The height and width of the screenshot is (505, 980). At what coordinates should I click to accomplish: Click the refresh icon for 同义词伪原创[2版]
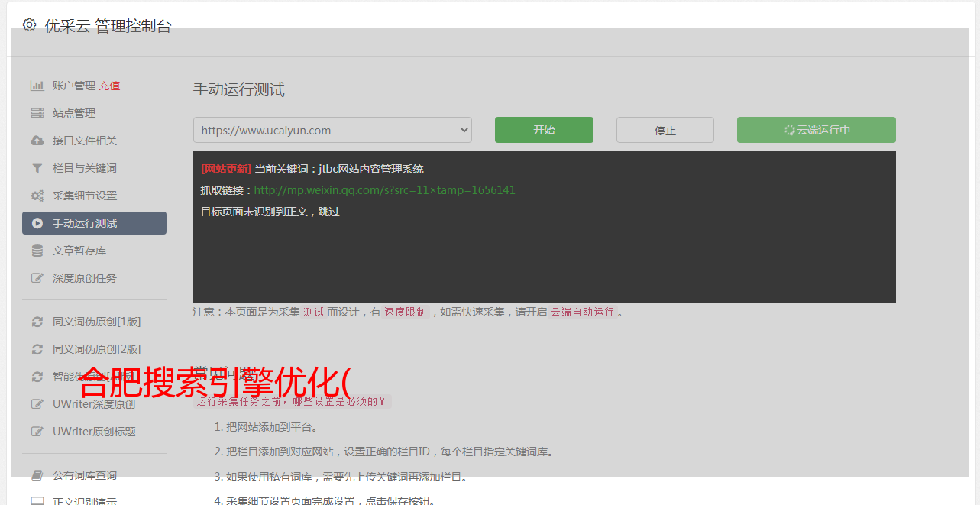37,349
